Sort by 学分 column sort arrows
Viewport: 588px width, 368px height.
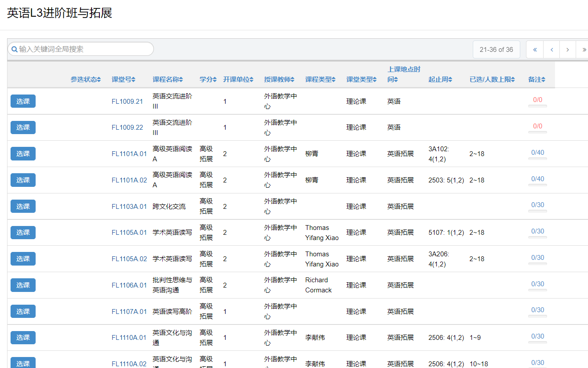pyautogui.click(x=215, y=80)
